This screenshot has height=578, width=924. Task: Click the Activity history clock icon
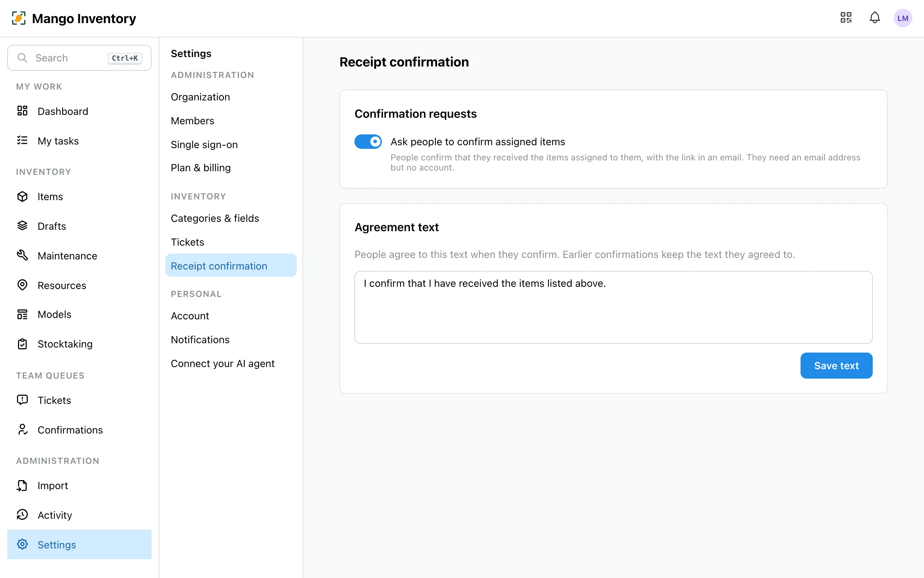[22, 514]
